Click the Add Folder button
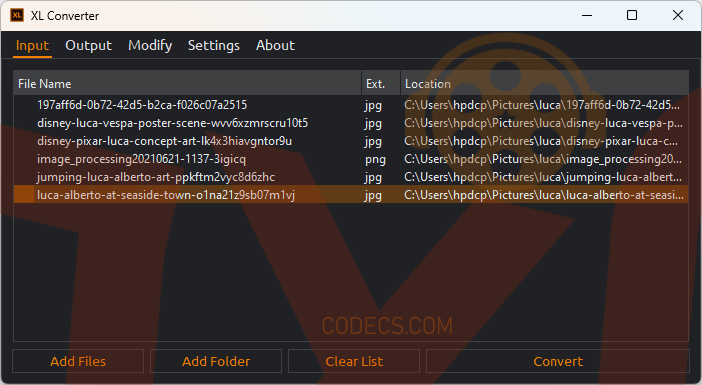702x385 pixels. [x=216, y=361]
